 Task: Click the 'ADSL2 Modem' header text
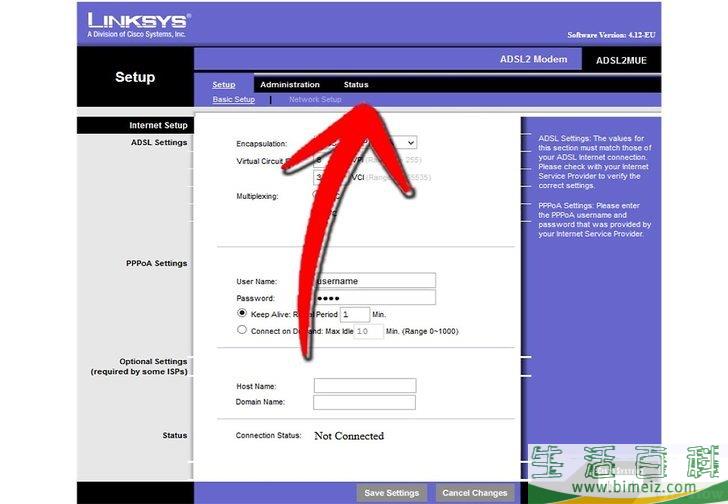pyautogui.click(x=533, y=59)
